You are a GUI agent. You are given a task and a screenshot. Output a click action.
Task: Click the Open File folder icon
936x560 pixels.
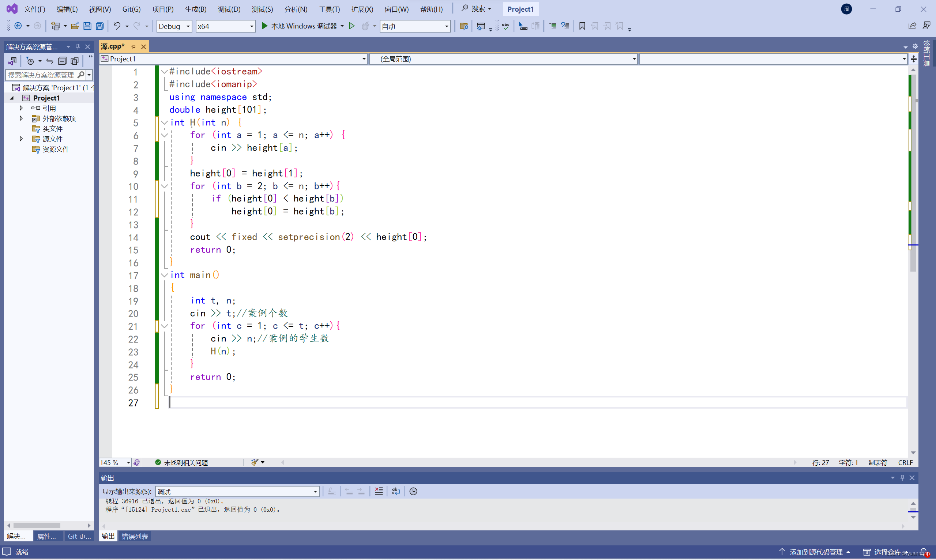point(75,26)
